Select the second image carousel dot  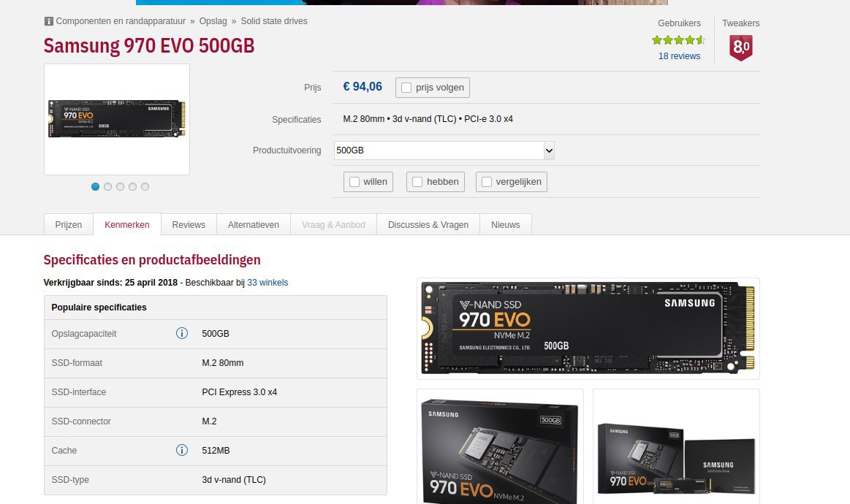tap(108, 186)
